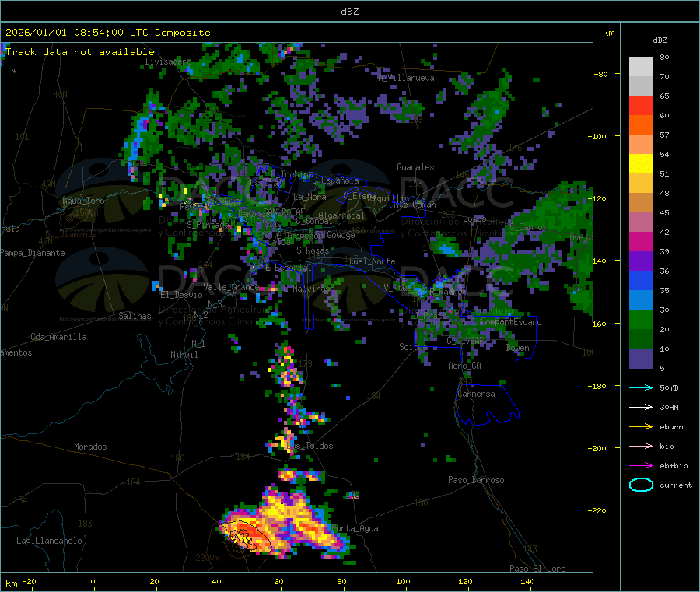This screenshot has width=700, height=592.
Task: Pick the blue 36–35 dBZ swatch
Action: [641, 281]
